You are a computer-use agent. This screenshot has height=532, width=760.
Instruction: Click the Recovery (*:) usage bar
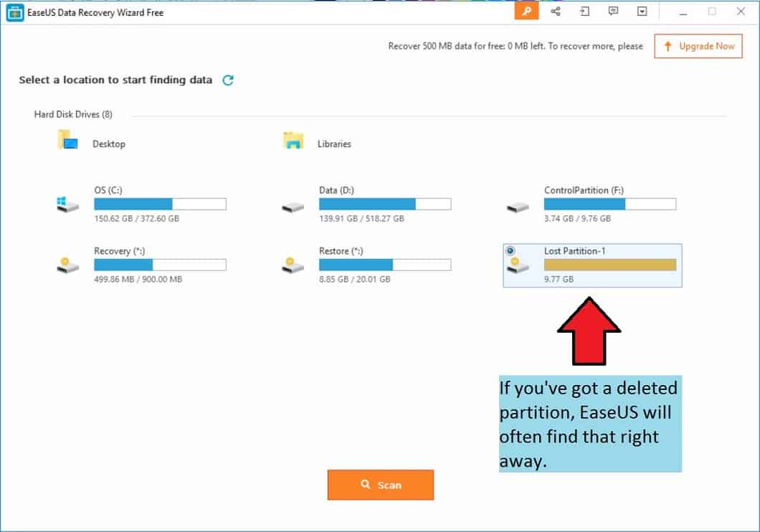[x=160, y=265]
